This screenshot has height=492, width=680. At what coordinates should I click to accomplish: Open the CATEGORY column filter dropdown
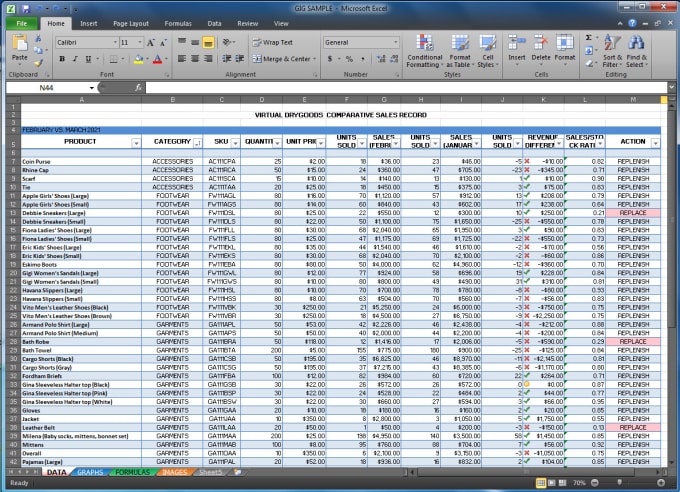198,143
